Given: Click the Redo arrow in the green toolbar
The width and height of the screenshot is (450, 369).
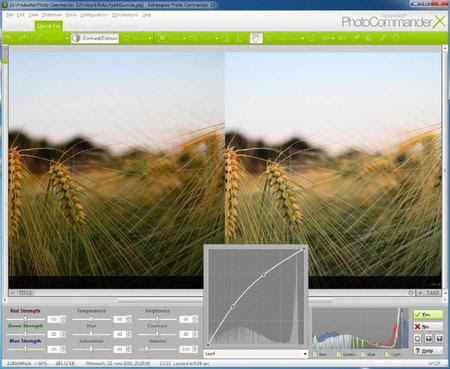Looking at the screenshot, I should 22,38.
